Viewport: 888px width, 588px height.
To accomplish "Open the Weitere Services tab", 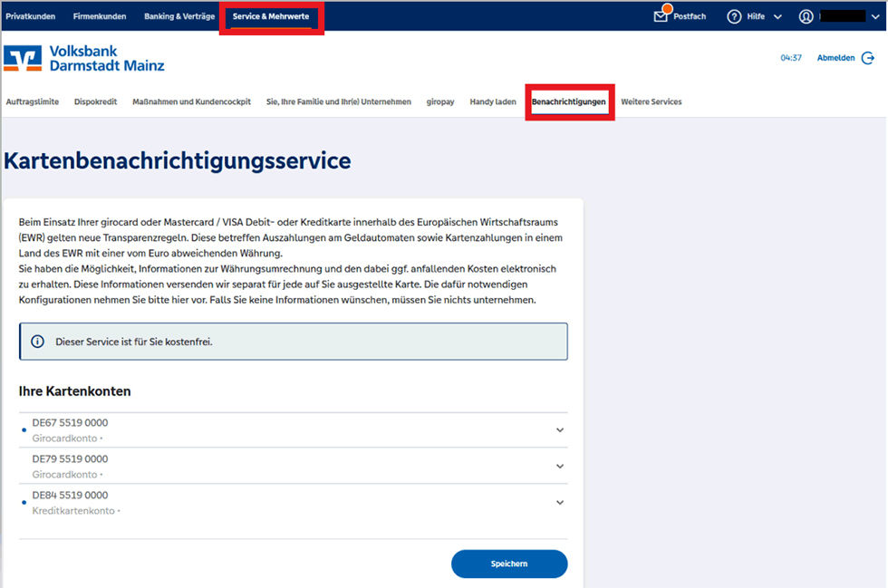I will [652, 102].
